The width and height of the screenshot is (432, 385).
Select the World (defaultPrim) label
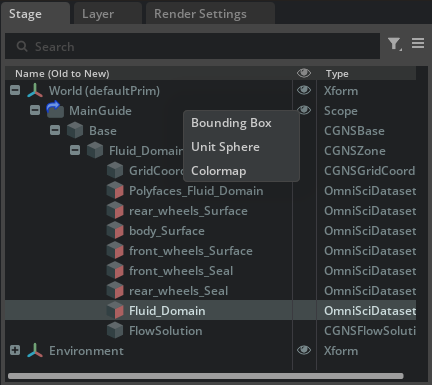104,91
